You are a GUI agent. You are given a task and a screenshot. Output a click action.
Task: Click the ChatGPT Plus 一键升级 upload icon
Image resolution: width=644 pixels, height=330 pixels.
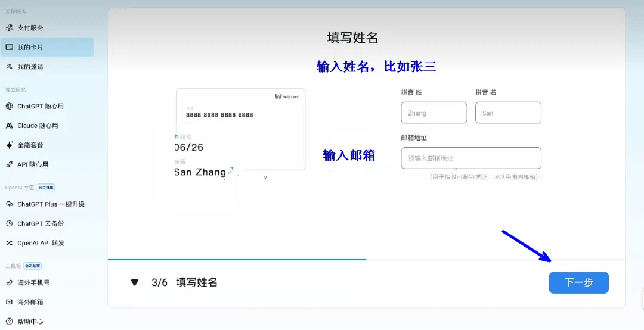(x=10, y=204)
